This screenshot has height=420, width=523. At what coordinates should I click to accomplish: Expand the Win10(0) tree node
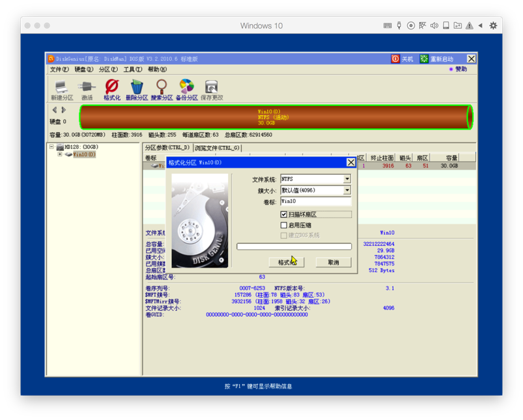tap(59, 154)
